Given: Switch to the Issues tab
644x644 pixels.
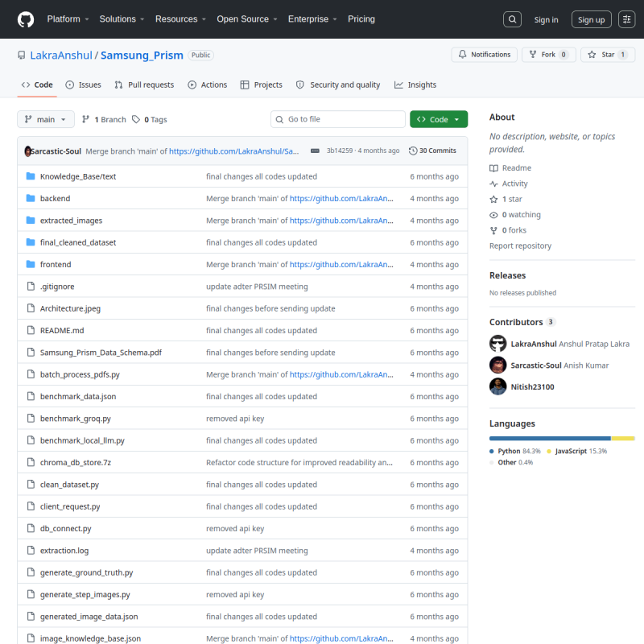Looking at the screenshot, I should [84, 85].
